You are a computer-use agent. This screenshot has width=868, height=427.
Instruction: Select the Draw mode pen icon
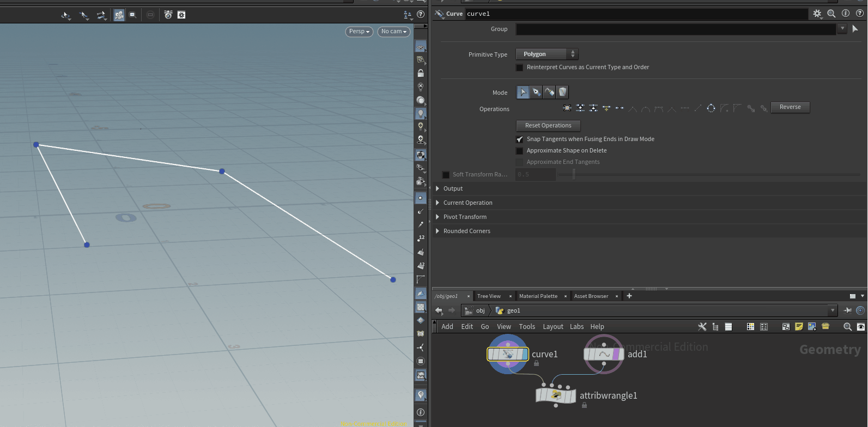(x=536, y=92)
